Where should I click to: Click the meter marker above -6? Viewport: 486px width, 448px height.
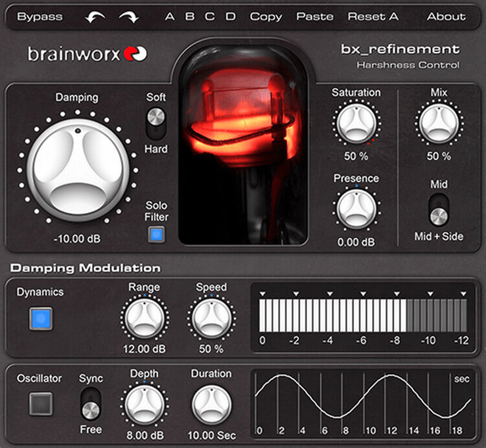coord(364,293)
